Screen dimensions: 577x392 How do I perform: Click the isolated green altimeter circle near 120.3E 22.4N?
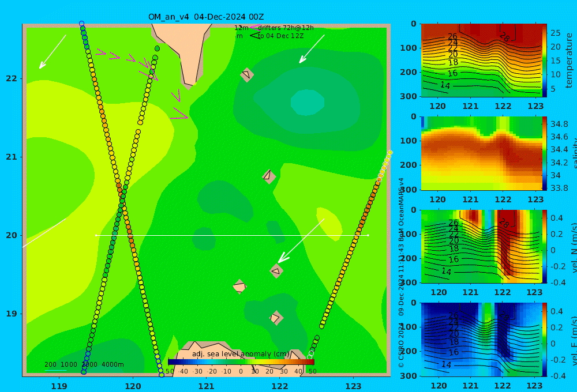(x=157, y=48)
